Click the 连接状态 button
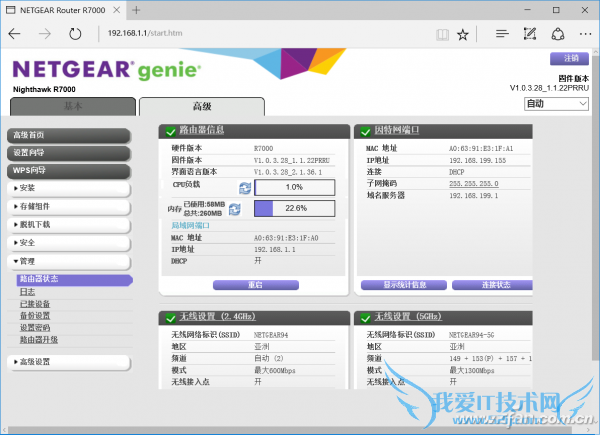600x435 pixels. (492, 285)
